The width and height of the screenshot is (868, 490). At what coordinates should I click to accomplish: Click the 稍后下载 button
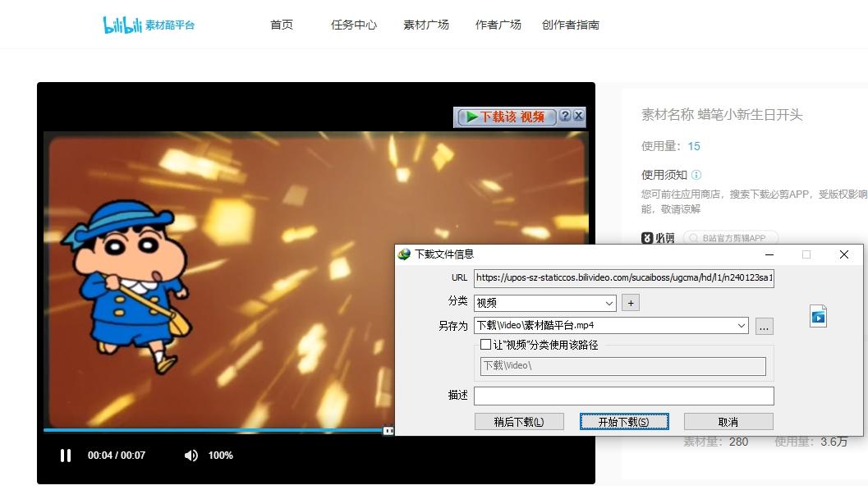pyautogui.click(x=519, y=422)
